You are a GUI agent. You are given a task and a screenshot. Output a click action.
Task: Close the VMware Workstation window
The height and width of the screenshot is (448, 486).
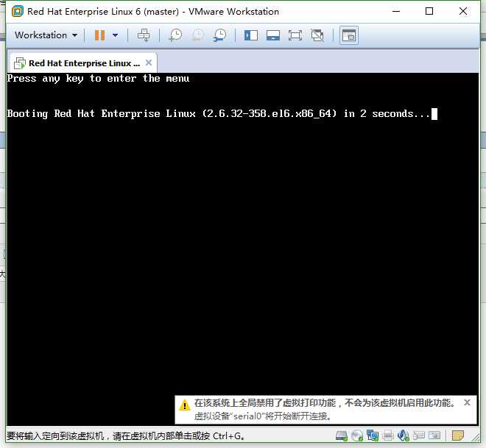tap(463, 12)
